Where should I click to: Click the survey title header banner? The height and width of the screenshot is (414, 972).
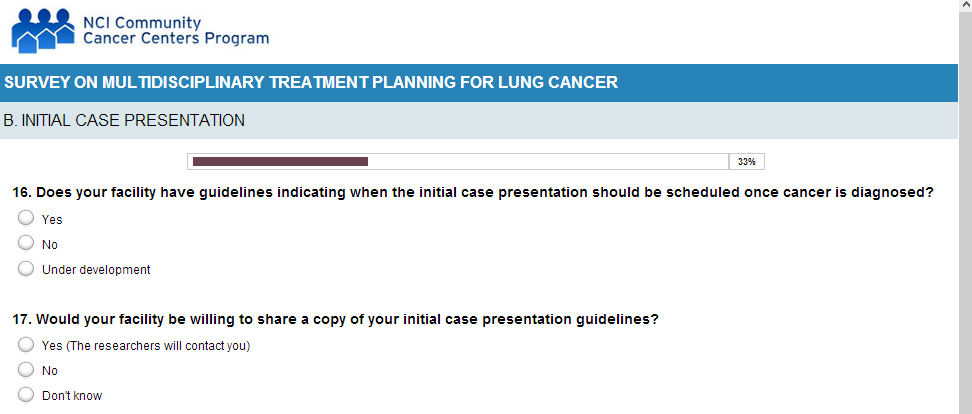(x=310, y=82)
